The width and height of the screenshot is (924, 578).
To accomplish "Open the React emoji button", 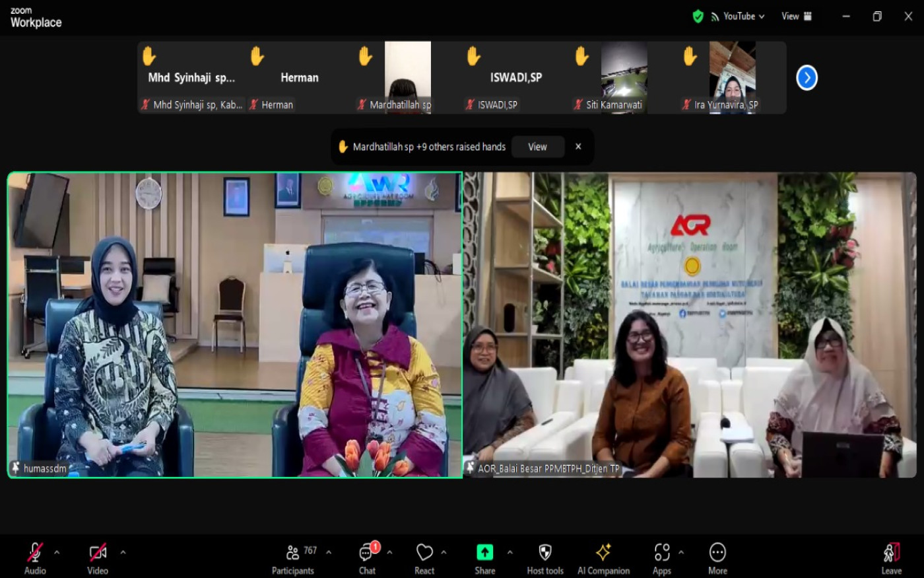I will (x=424, y=558).
